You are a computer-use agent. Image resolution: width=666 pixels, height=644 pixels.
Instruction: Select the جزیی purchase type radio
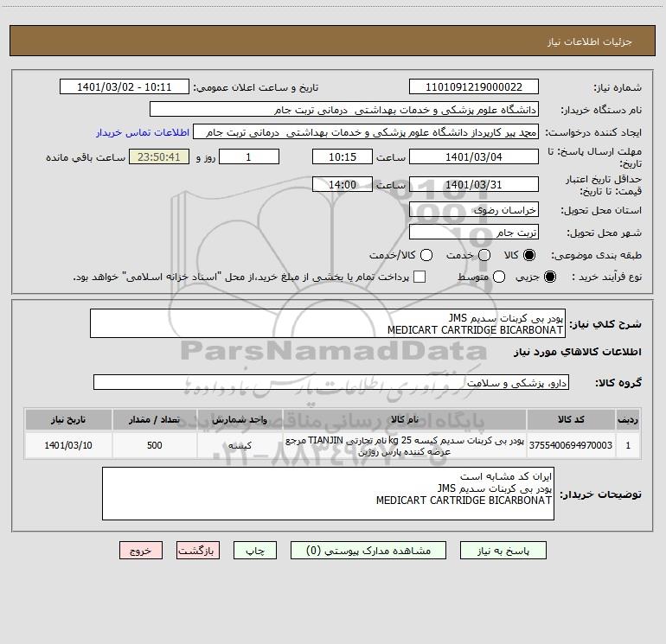coord(549,277)
